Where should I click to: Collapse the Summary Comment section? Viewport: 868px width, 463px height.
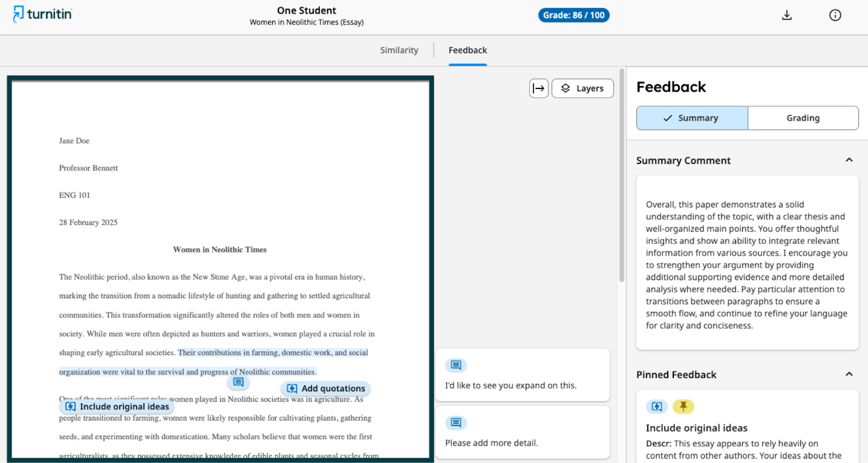(x=849, y=160)
